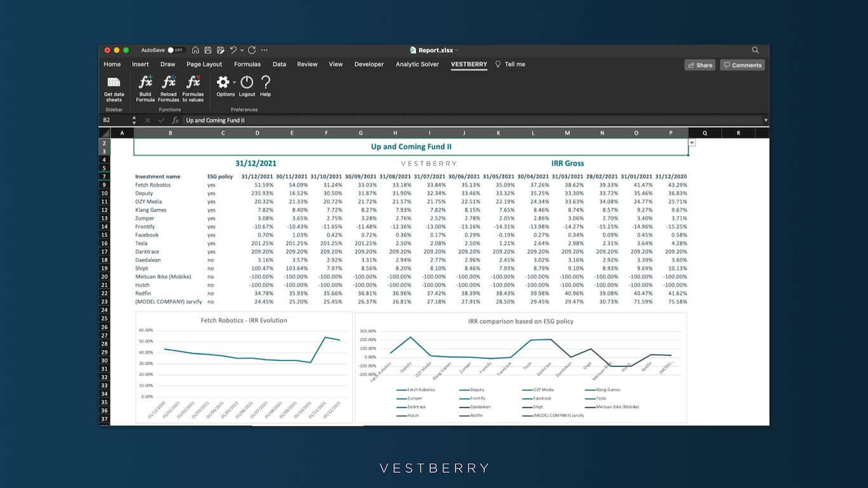
Task: Select the (MODEL COMPANY) Jarvify cell
Action: point(169,302)
